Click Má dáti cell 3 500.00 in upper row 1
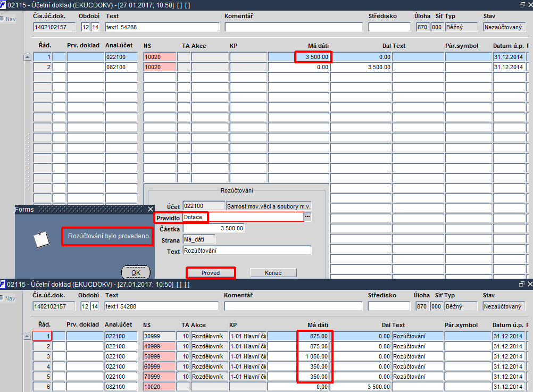 click(x=299, y=57)
